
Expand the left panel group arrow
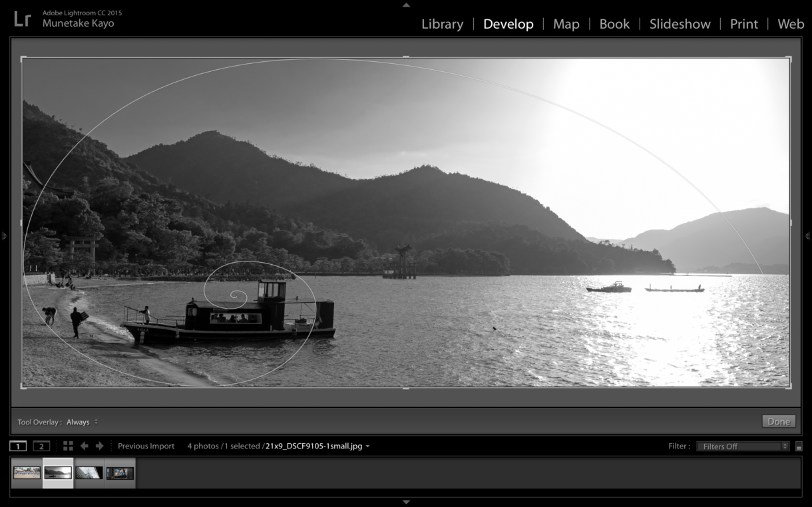click(x=3, y=235)
